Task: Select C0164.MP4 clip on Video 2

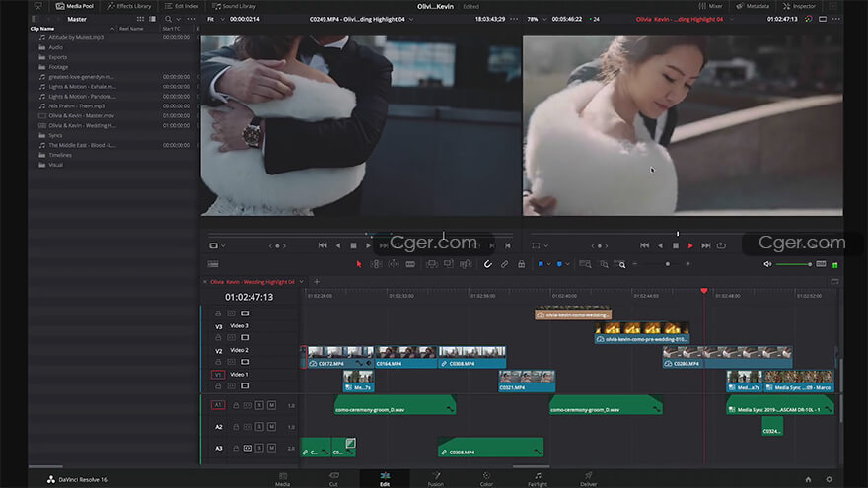Action: 405,356
